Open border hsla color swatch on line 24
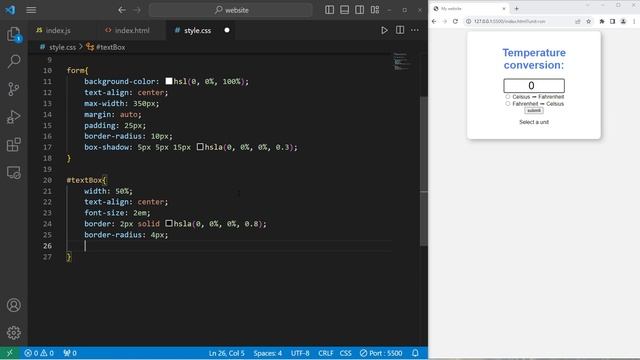Image resolution: width=640 pixels, height=360 pixels. [x=169, y=224]
